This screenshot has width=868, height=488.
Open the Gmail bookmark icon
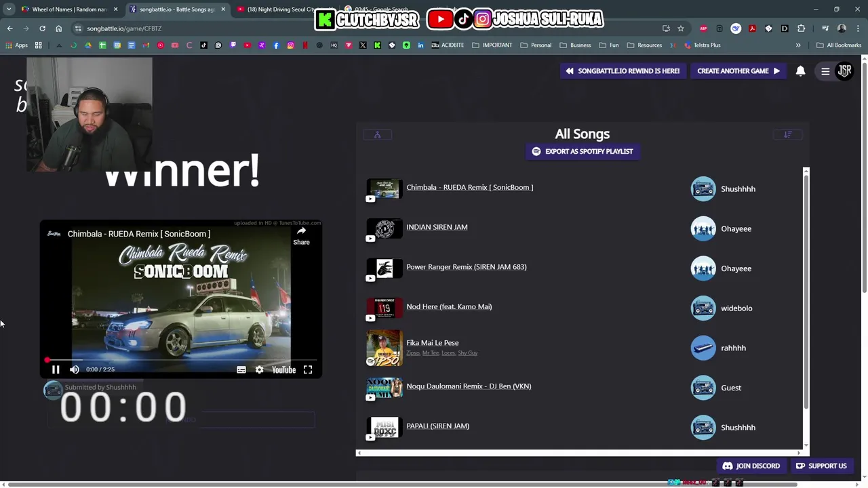pos(146,45)
